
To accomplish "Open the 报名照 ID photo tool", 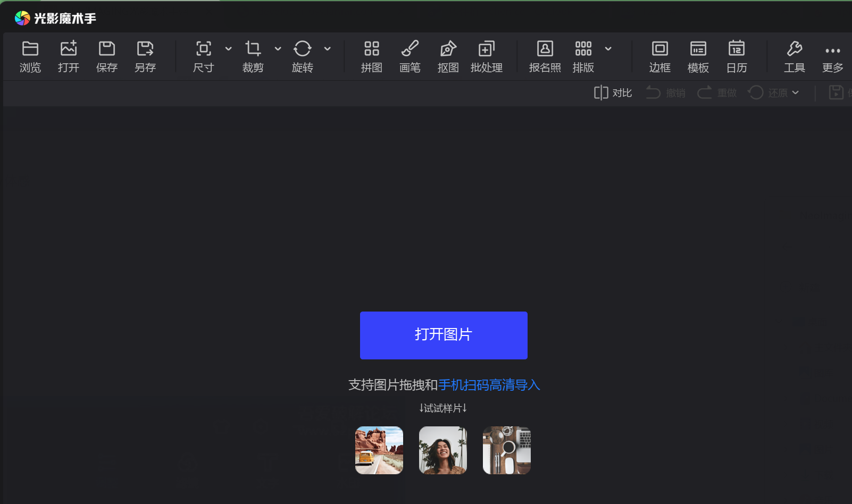I will click(x=545, y=56).
